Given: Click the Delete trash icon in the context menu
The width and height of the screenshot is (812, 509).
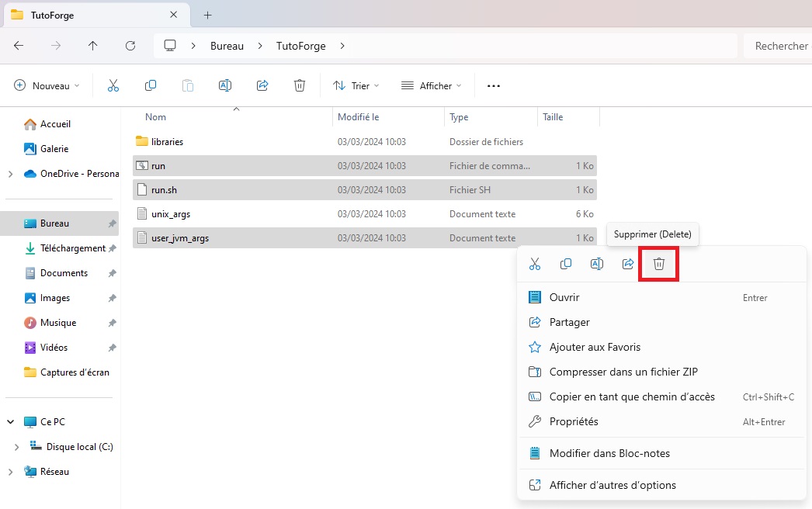Looking at the screenshot, I should pos(659,264).
